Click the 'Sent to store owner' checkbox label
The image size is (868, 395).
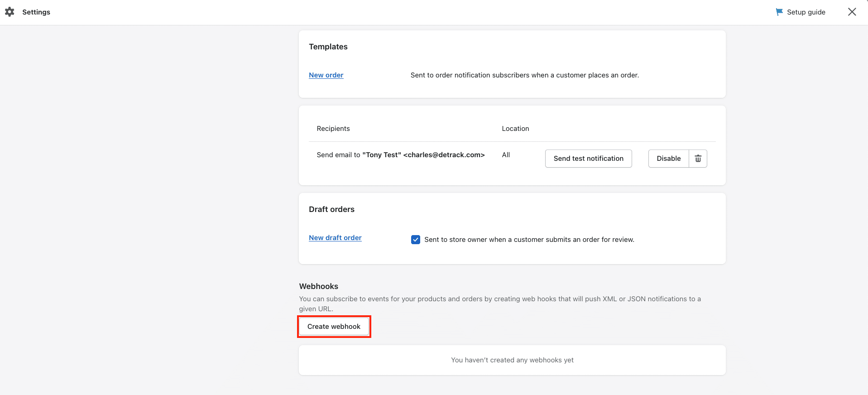(x=529, y=240)
